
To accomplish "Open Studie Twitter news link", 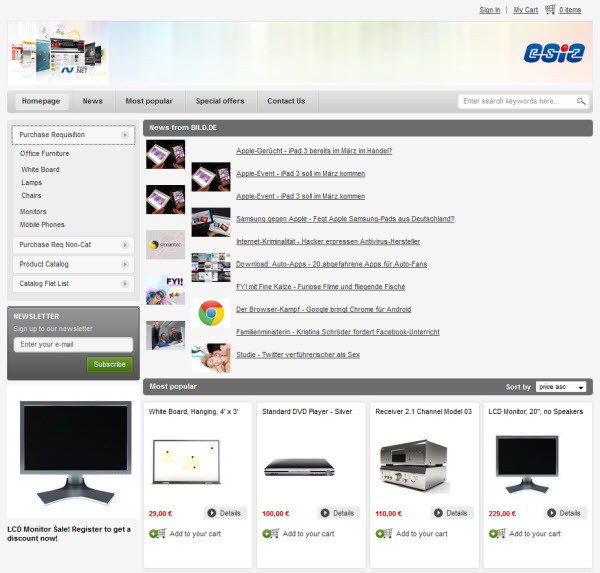I will point(298,354).
